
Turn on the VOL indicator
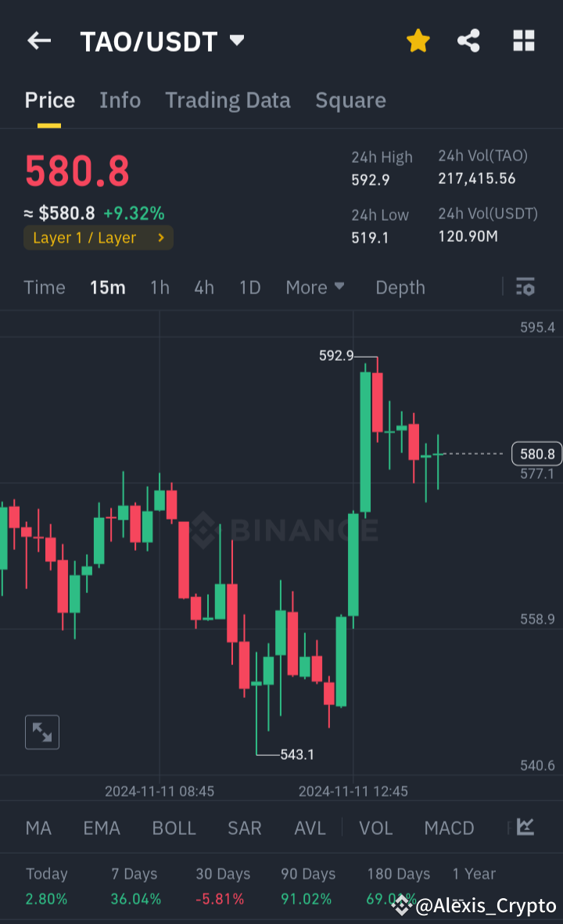pos(375,827)
